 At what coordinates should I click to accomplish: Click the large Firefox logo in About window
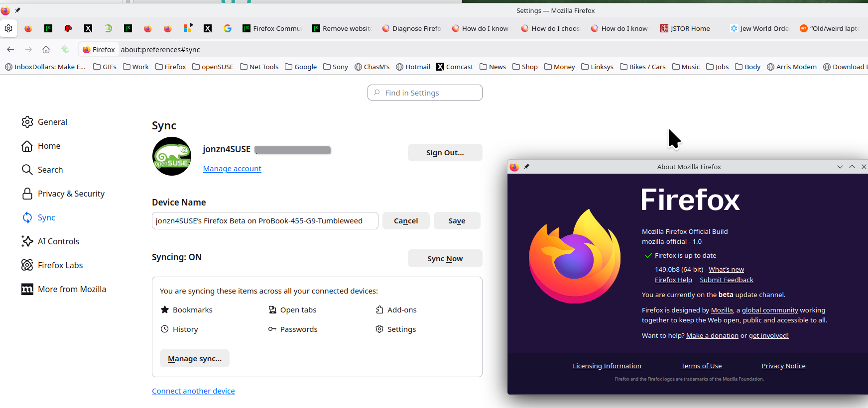575,256
